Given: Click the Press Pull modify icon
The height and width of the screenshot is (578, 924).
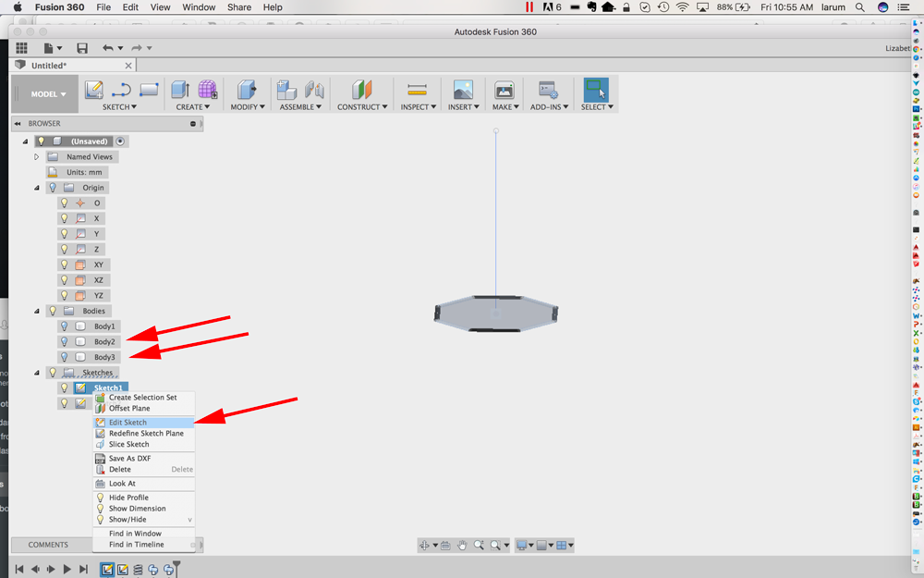Looking at the screenshot, I should pos(247,90).
